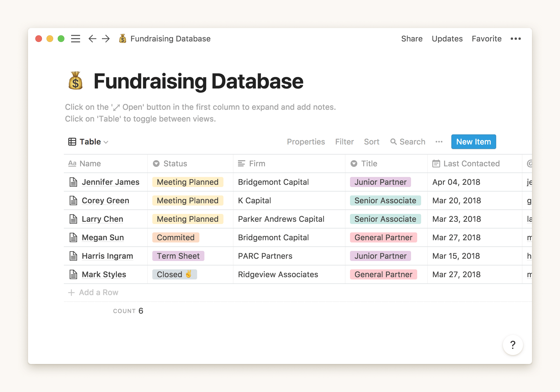This screenshot has height=392, width=560.
Task: Click the question mark help button
Action: pyautogui.click(x=513, y=345)
